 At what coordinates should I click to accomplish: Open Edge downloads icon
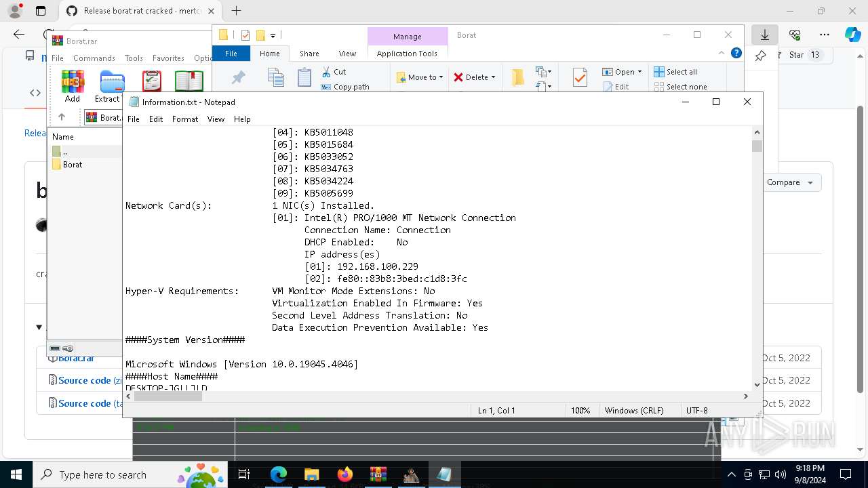pos(765,35)
